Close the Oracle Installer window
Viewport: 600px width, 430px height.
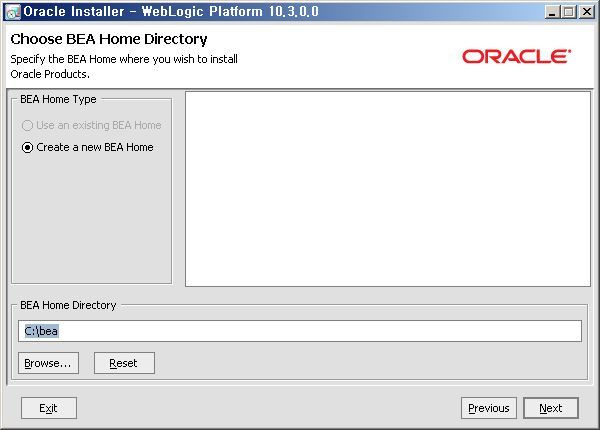click(586, 12)
